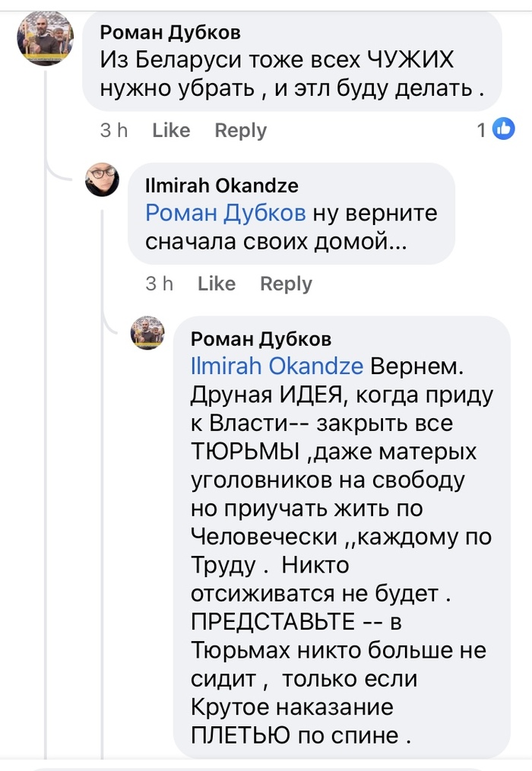View the reaction count on the top comment
Viewport: 532px width, 771px height.
point(481,131)
